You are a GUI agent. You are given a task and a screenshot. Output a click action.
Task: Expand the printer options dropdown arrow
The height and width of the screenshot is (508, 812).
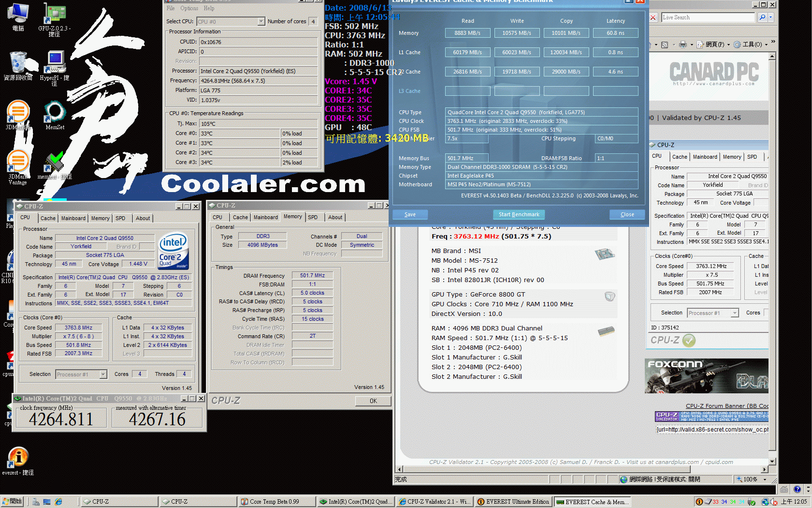[692, 45]
